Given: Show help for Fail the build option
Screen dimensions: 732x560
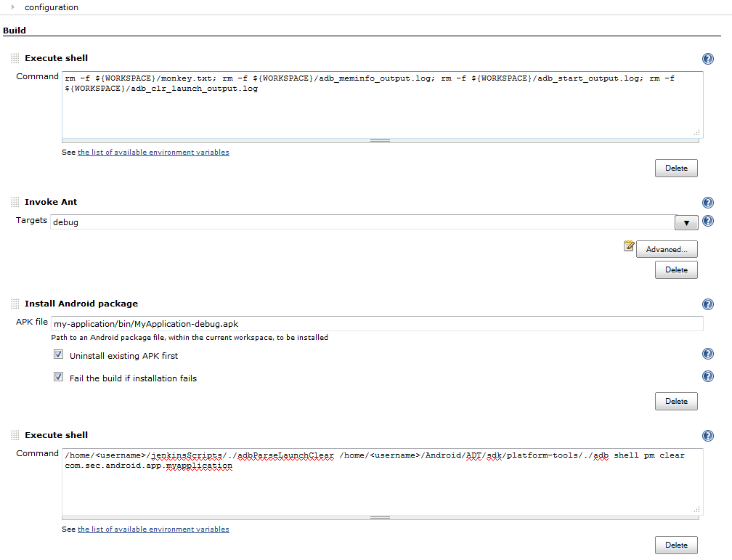Looking at the screenshot, I should click(708, 376).
